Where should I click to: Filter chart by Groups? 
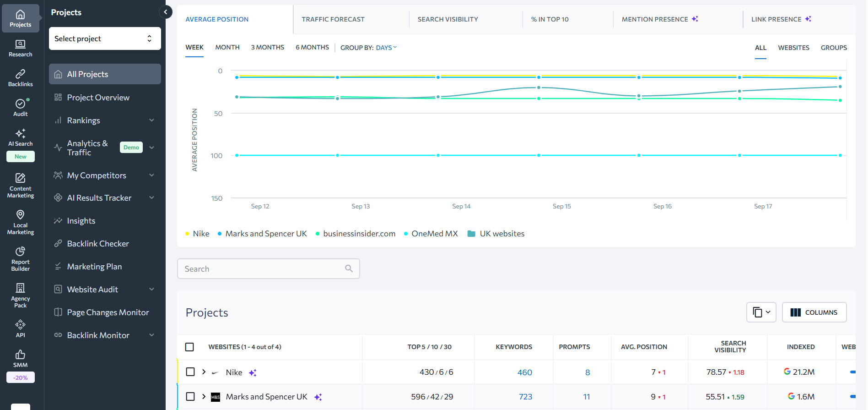[834, 48]
